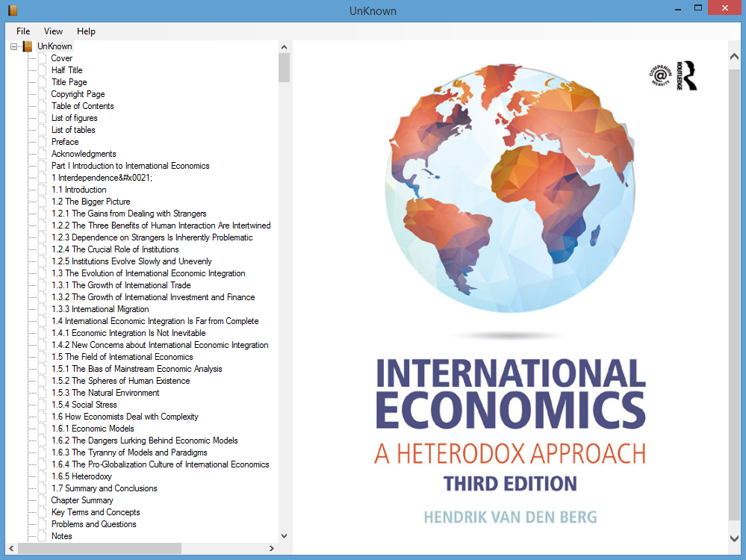This screenshot has height=560, width=746.
Task: Select 1.6.3 The Tyranny of Models and Paradigms
Action: pos(129,452)
